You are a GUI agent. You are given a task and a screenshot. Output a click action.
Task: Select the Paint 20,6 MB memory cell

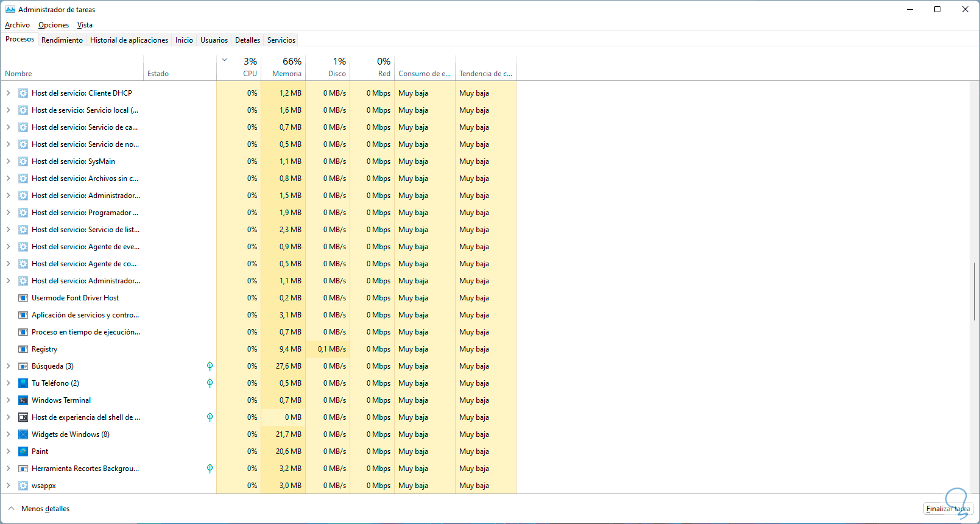(x=283, y=451)
